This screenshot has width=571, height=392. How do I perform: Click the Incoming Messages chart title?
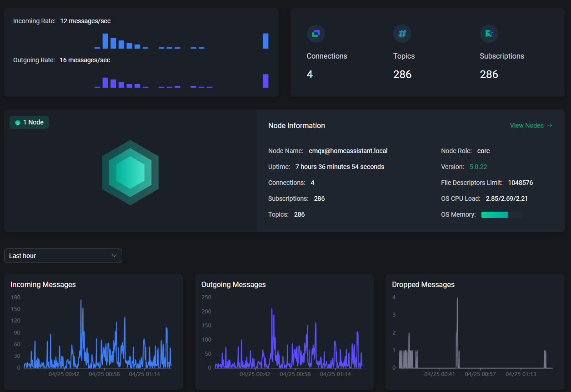pos(43,284)
